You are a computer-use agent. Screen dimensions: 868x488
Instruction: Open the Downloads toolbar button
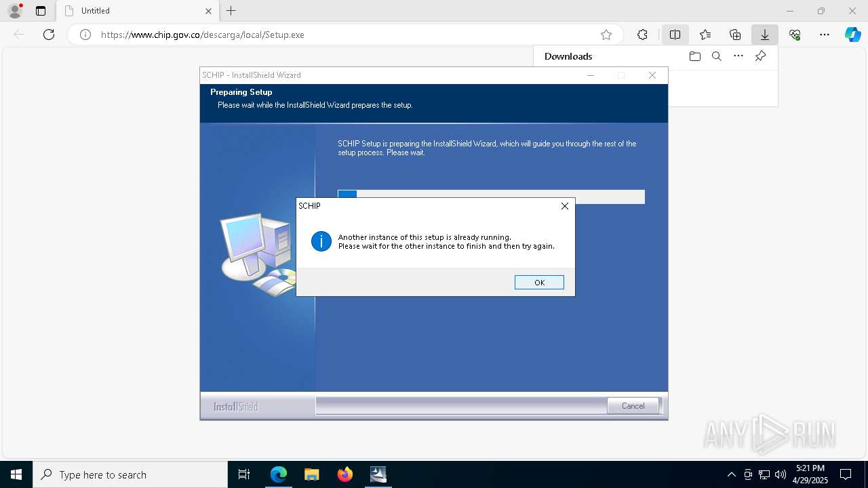(765, 35)
